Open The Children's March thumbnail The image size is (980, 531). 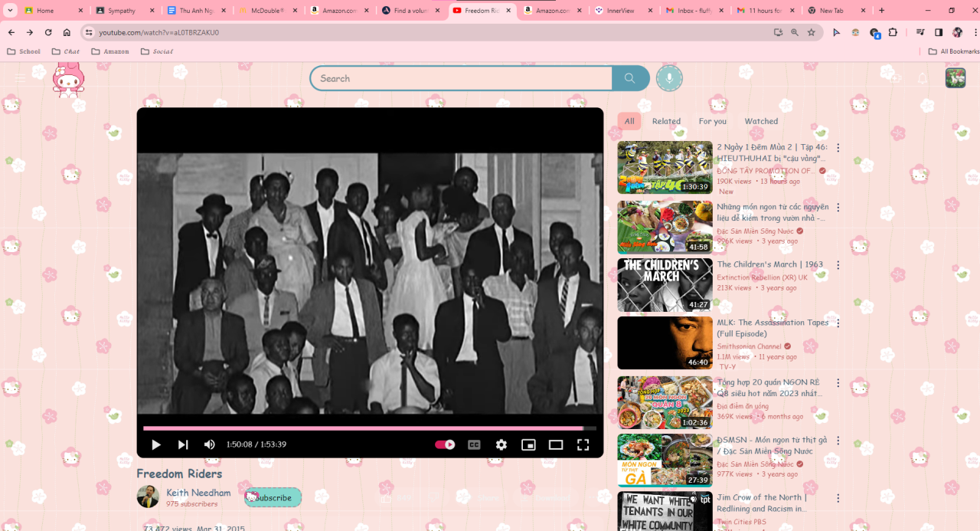[665, 285]
